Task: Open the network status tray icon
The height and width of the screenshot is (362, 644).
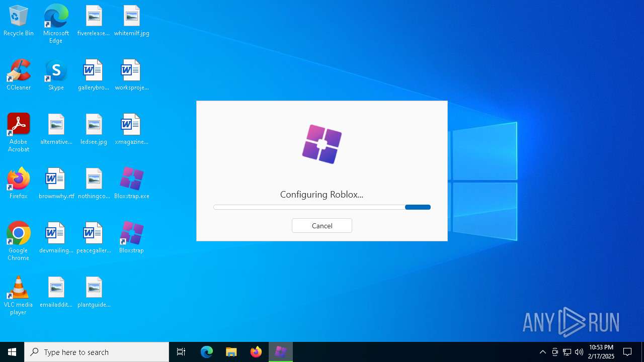Action: (x=567, y=352)
